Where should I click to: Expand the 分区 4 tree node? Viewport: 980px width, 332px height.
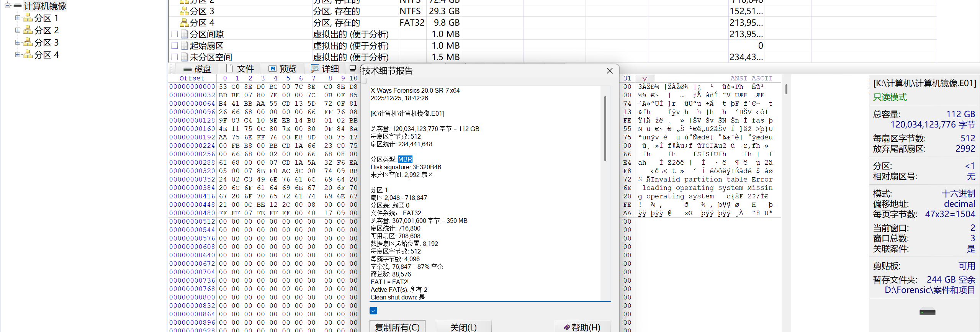point(18,54)
